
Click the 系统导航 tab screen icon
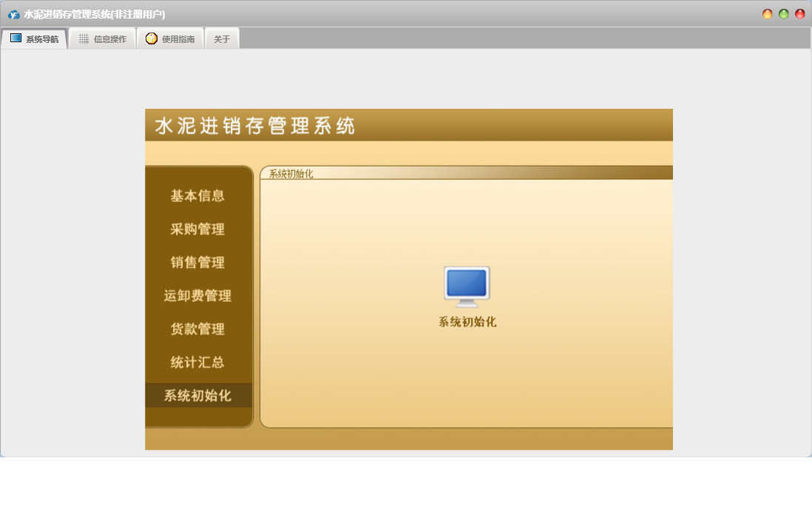[16, 38]
